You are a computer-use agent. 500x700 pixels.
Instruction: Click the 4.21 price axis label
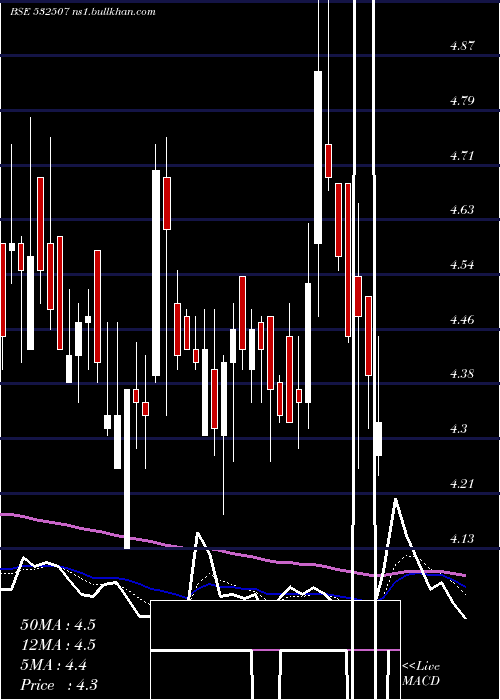pyautogui.click(x=462, y=483)
